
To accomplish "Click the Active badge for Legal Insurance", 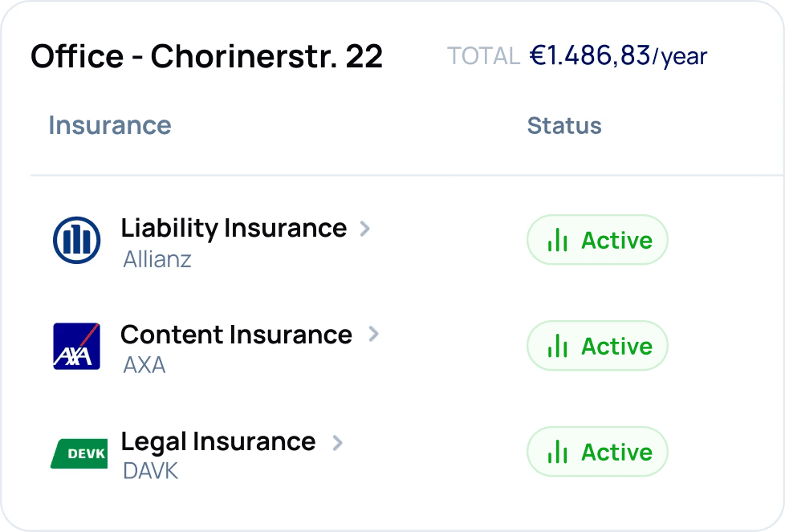I will point(597,452).
